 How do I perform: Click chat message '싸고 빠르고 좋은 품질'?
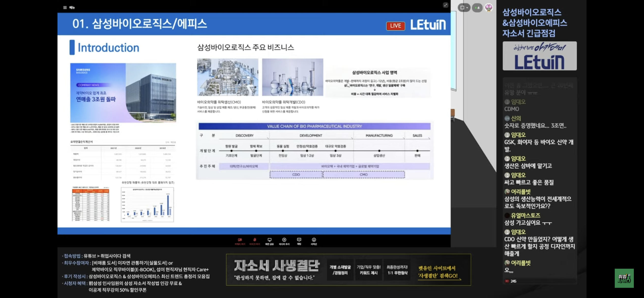point(529,182)
